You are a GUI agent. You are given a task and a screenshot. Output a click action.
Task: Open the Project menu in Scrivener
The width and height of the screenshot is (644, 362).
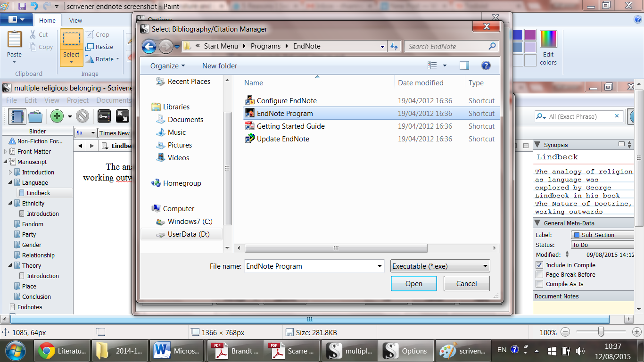78,100
